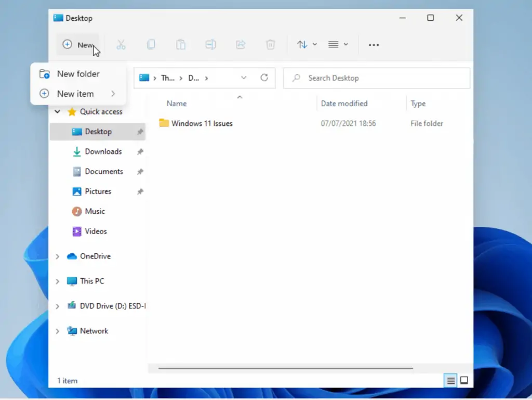Click the Share icon in toolbar
The image size is (532, 400).
[x=241, y=45]
